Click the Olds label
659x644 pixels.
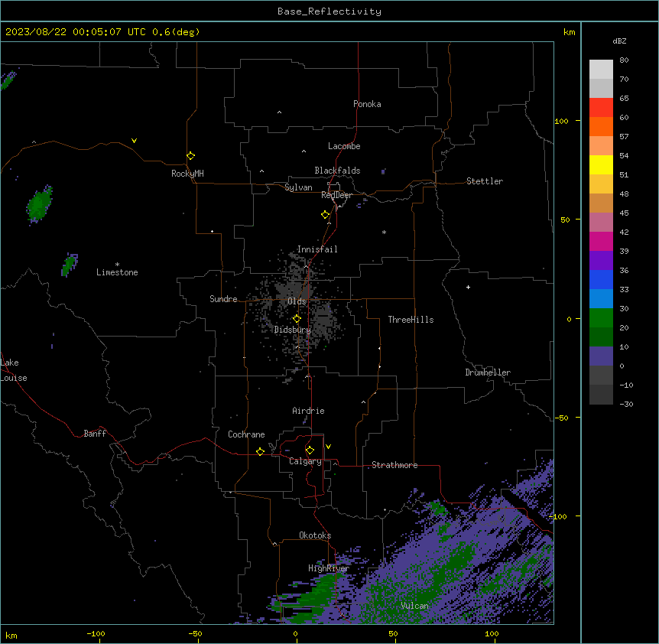coord(297,301)
